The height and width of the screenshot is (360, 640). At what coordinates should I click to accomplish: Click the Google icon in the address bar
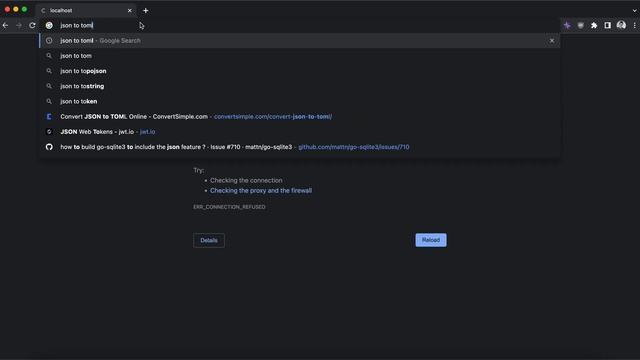[x=49, y=25]
